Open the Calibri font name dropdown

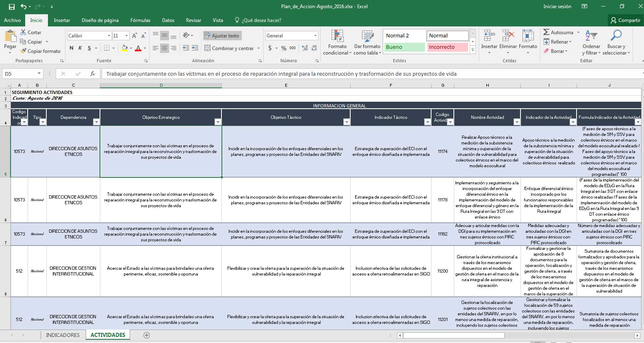(x=89, y=36)
